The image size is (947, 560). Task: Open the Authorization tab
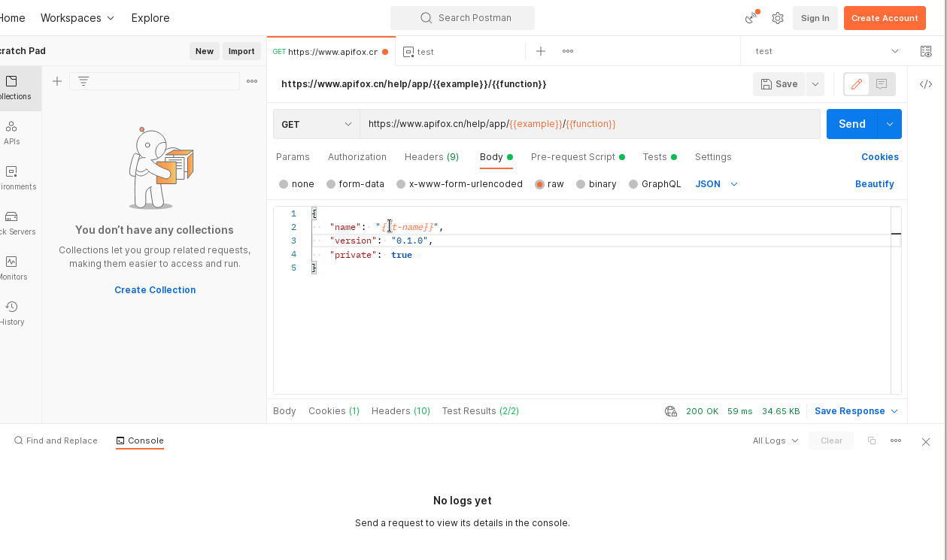click(357, 157)
